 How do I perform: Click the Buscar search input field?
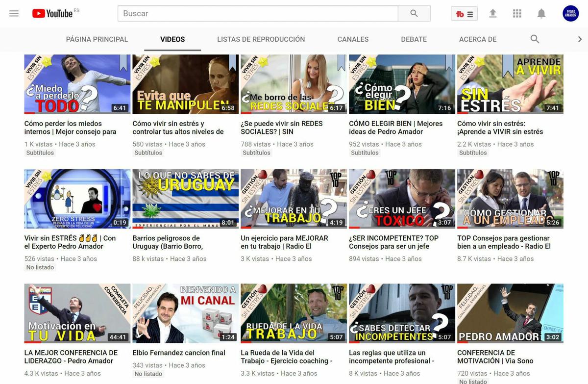[x=255, y=13]
